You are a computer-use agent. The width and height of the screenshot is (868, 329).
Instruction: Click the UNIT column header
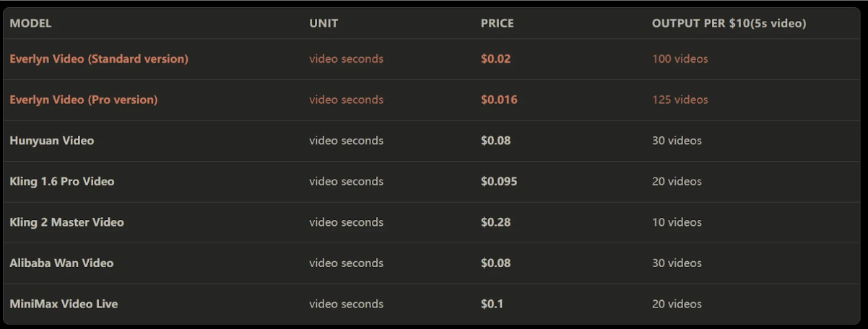pos(324,23)
